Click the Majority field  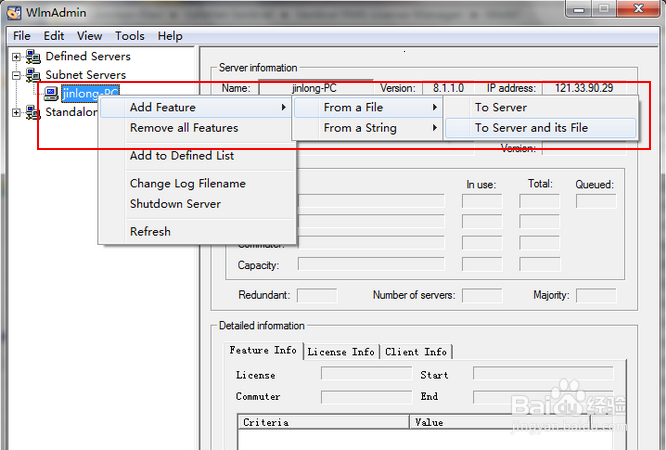pyautogui.click(x=596, y=295)
